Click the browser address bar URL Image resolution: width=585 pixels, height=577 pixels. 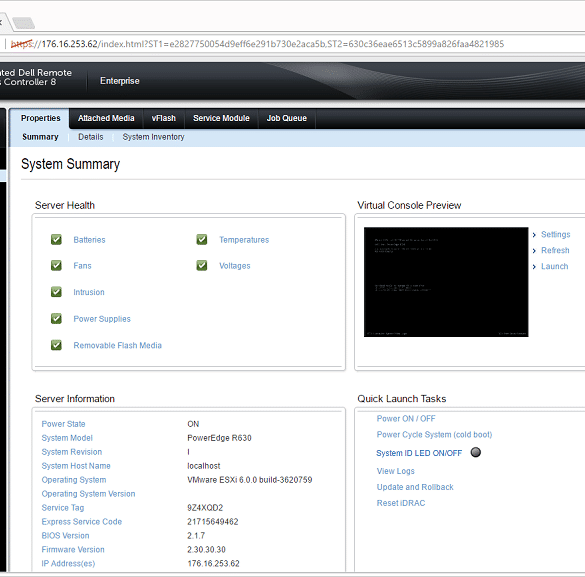tap(257, 44)
